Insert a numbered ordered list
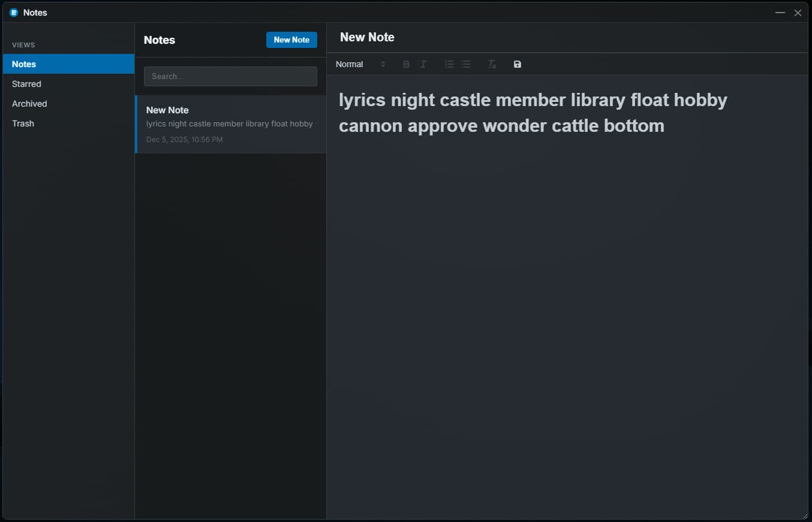This screenshot has width=812, height=522. (x=449, y=64)
